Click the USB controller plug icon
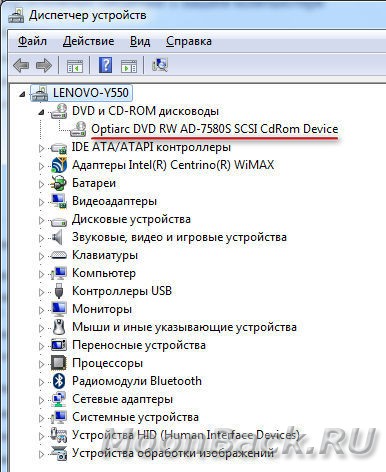Screen dimensions: 386x472 tap(59, 291)
